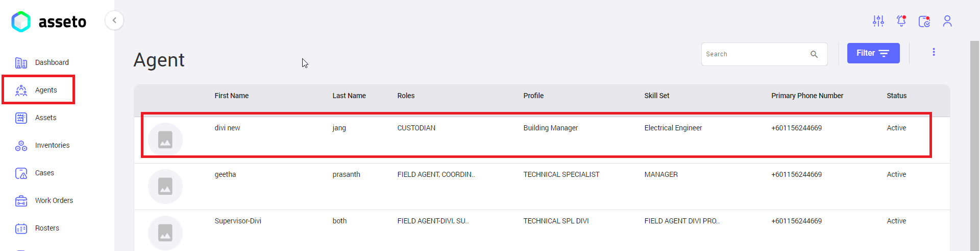980x251 pixels.
Task: Open the Rosters calendar icon
Action: 21,229
